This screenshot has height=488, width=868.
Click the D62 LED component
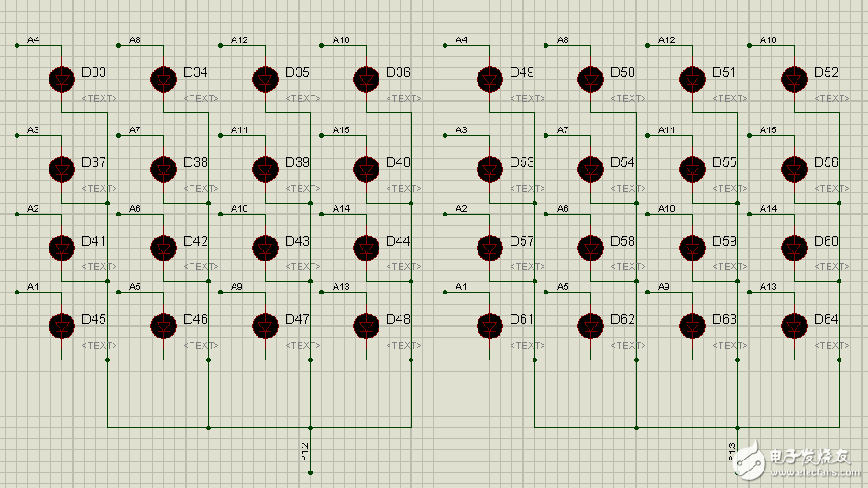click(591, 326)
